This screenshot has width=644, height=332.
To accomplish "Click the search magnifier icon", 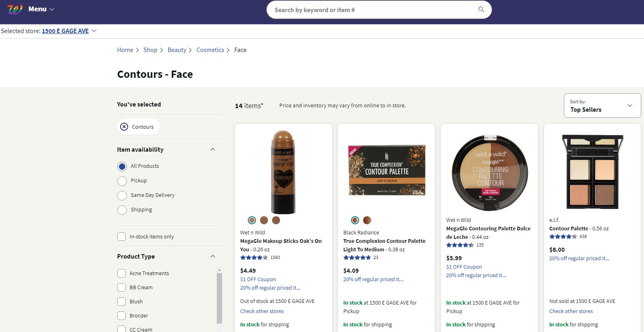I will point(481,10).
